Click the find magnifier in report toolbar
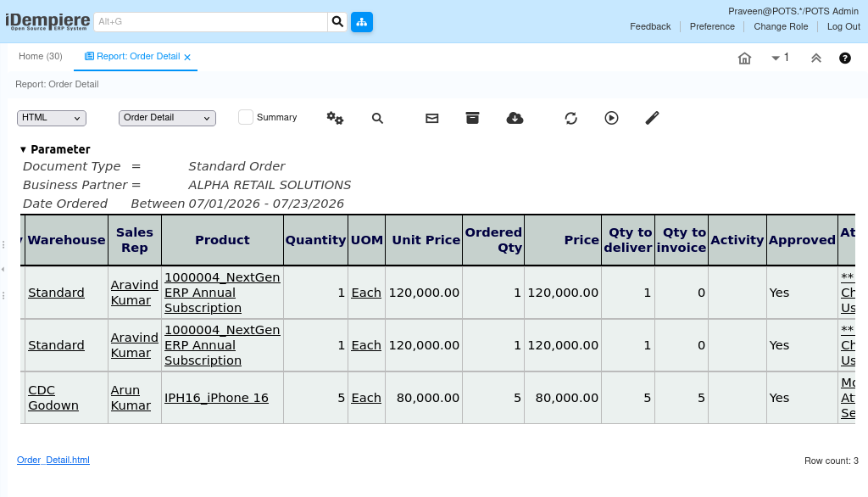This screenshot has height=497, width=868. (x=377, y=118)
